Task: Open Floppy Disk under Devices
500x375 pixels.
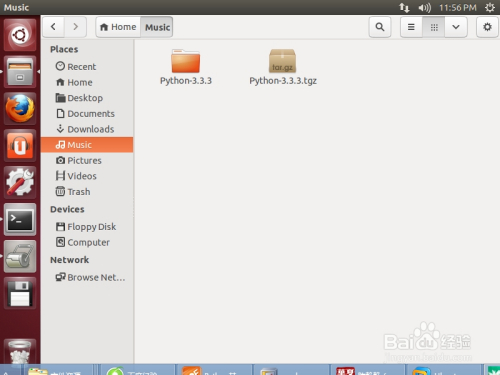Action: (87, 227)
